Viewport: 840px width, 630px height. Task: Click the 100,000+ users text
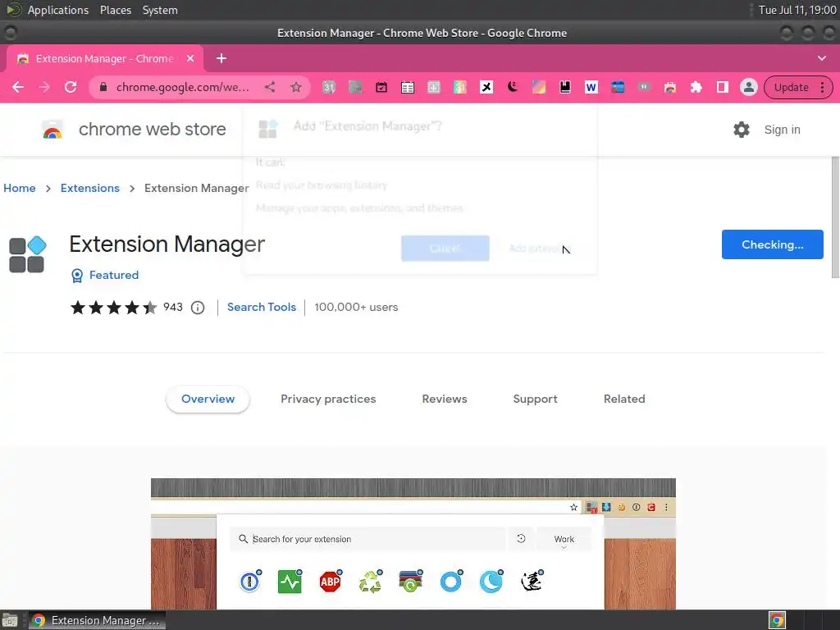(x=356, y=307)
